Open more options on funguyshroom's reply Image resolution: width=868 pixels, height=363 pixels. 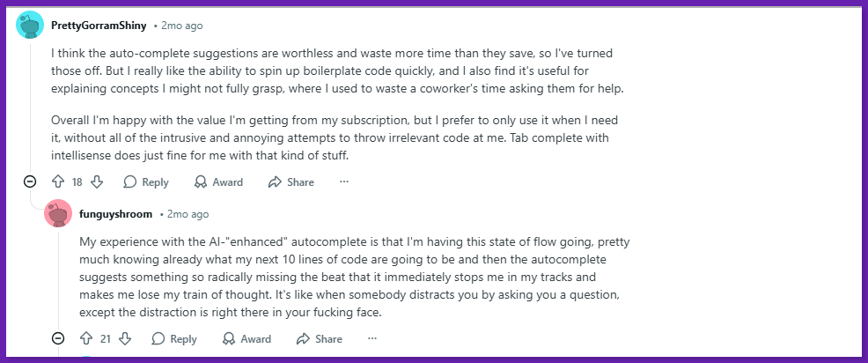[372, 338]
